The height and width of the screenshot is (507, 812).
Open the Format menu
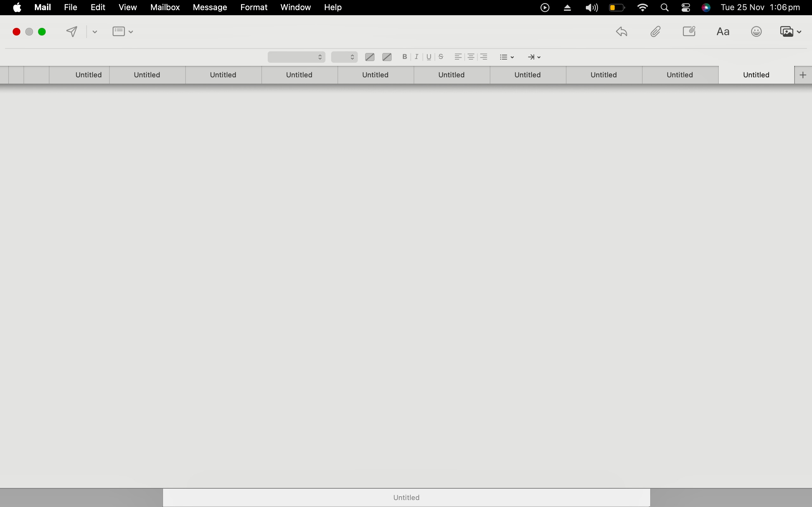(x=254, y=7)
